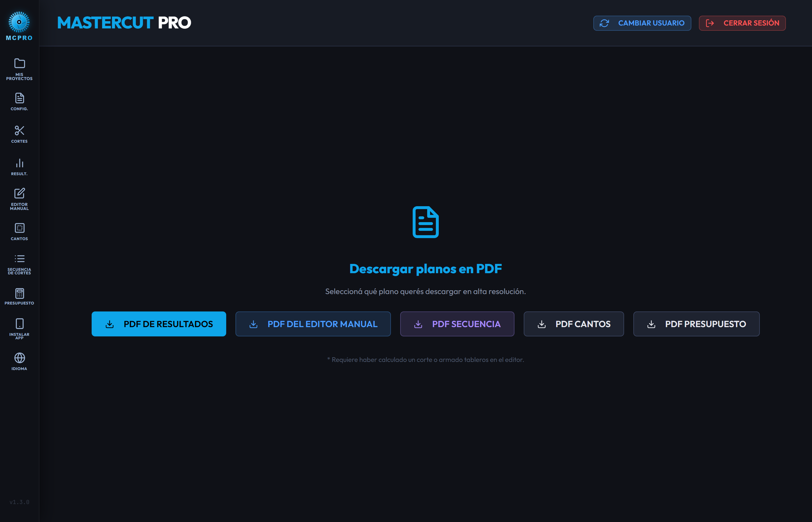
Task: Open Mis Proyectos folder icon
Action: click(x=19, y=64)
